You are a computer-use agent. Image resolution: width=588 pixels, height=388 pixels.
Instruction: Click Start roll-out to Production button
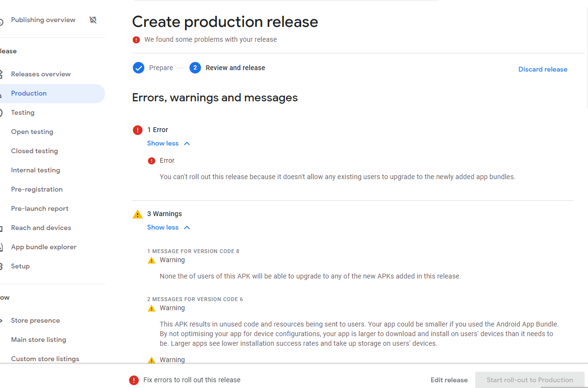pyautogui.click(x=529, y=380)
